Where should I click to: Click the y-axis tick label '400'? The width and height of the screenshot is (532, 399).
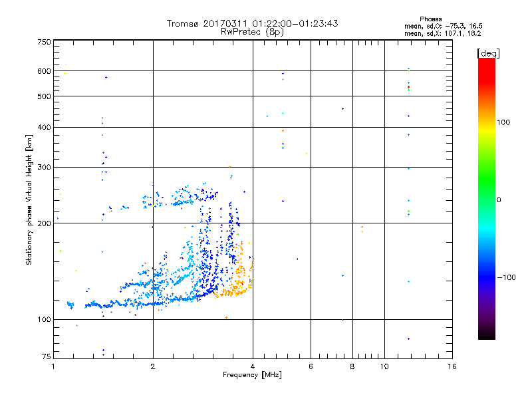(44, 127)
